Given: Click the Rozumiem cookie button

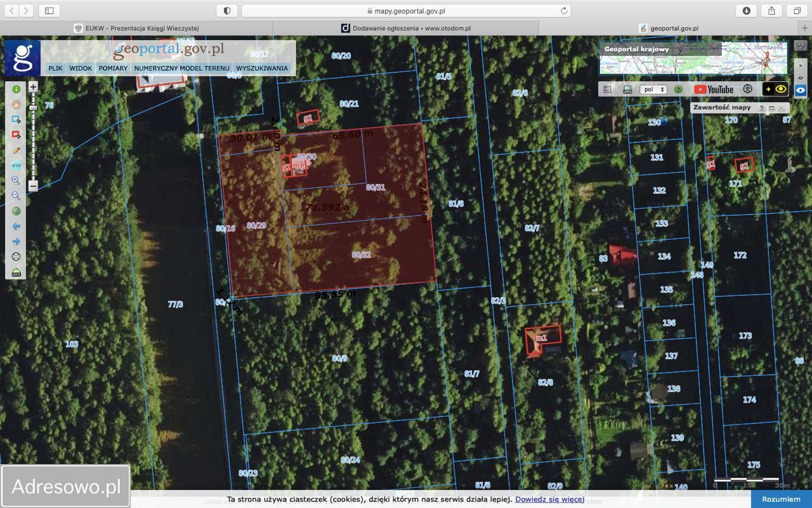Looking at the screenshot, I should (781, 499).
